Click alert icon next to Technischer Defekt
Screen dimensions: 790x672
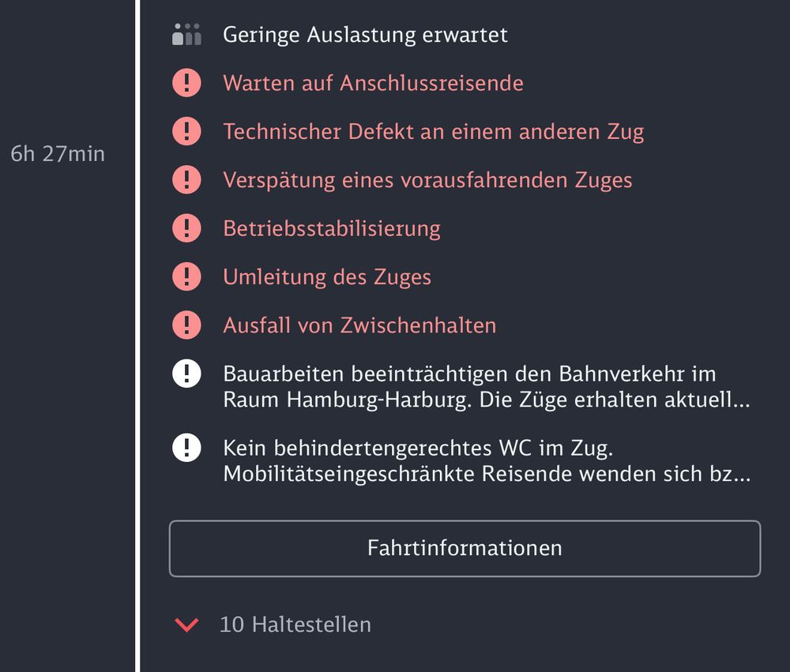click(x=186, y=131)
